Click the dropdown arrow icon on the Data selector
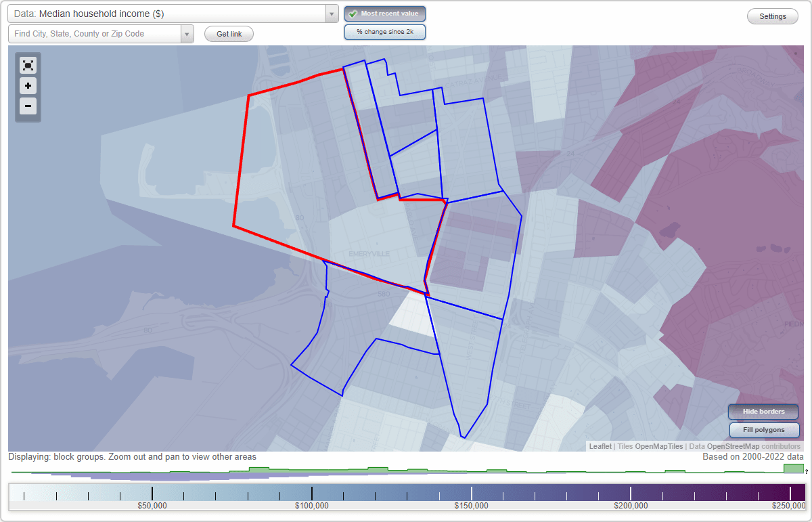Image resolution: width=812 pixels, height=522 pixels. [331, 13]
